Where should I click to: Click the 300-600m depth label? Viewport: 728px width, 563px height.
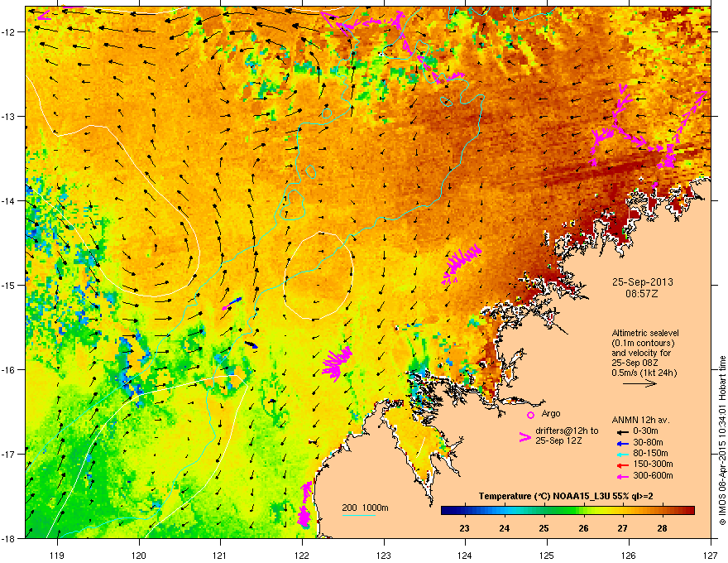coord(653,476)
